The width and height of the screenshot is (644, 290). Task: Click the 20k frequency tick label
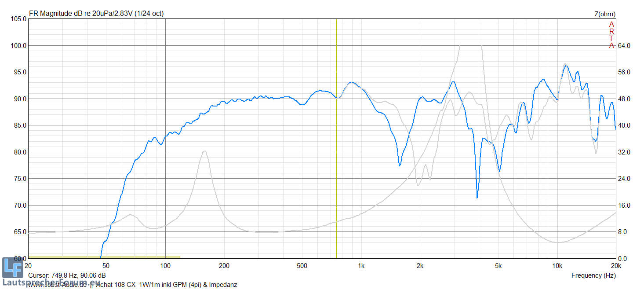tap(615, 265)
